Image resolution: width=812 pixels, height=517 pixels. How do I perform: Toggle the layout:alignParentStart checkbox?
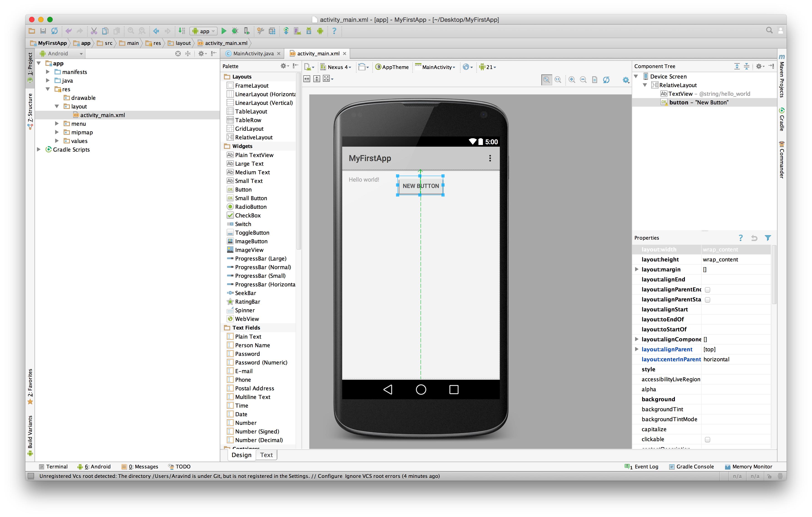[708, 300]
